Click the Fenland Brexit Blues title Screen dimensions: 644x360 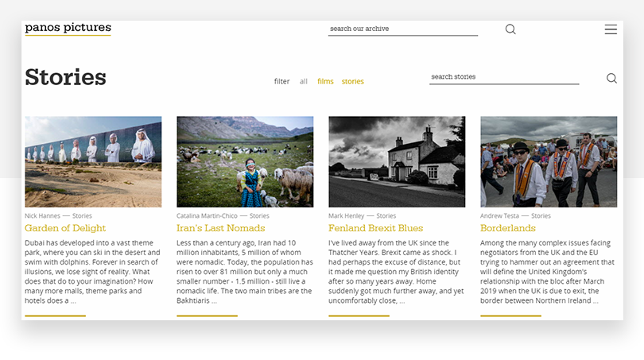point(375,228)
